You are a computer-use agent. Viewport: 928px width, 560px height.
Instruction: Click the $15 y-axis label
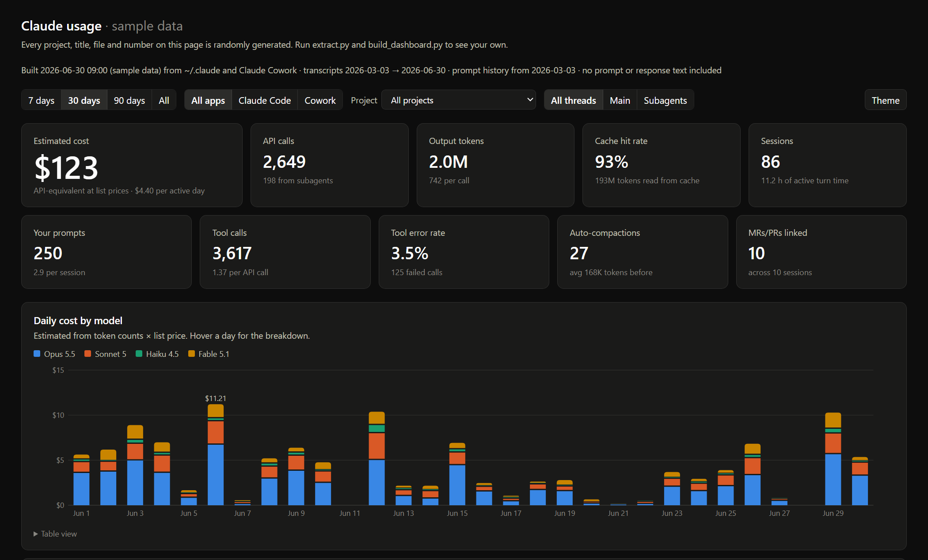point(58,370)
